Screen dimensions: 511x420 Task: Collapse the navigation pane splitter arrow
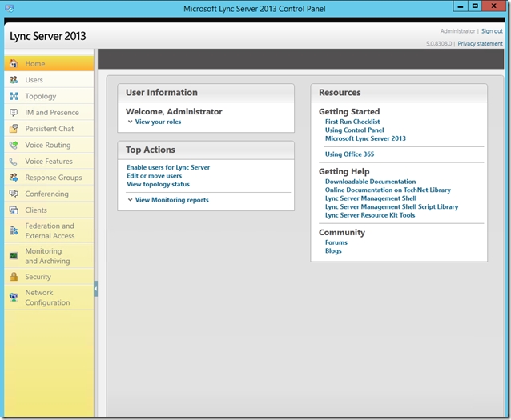(x=96, y=289)
